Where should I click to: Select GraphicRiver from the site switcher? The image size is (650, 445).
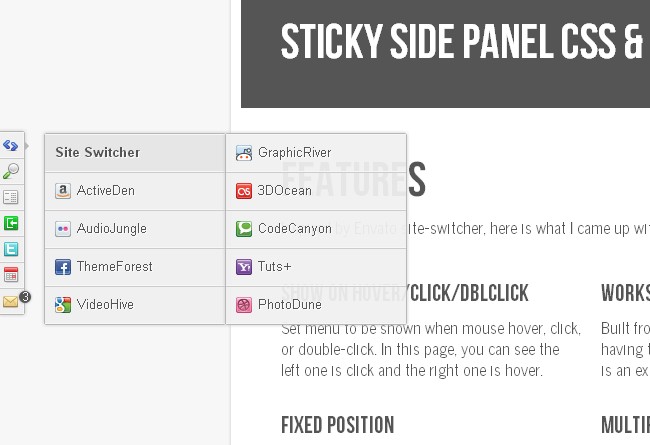click(294, 153)
